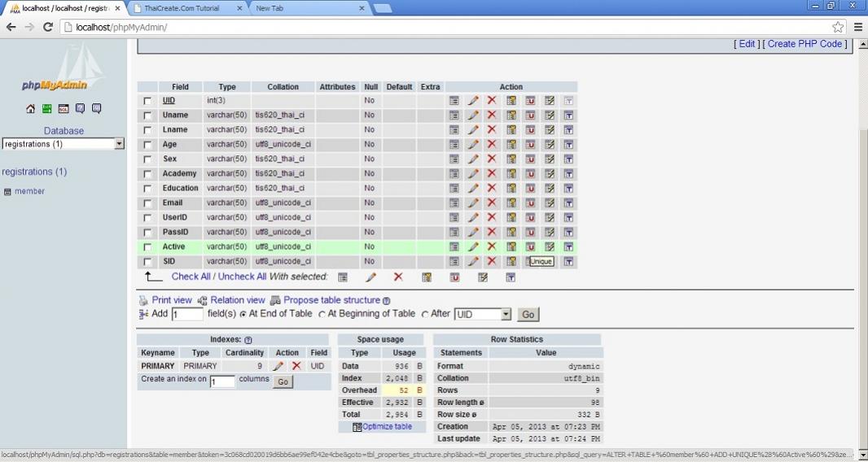Click Go button to create index
The image size is (868, 462).
pyautogui.click(x=283, y=381)
